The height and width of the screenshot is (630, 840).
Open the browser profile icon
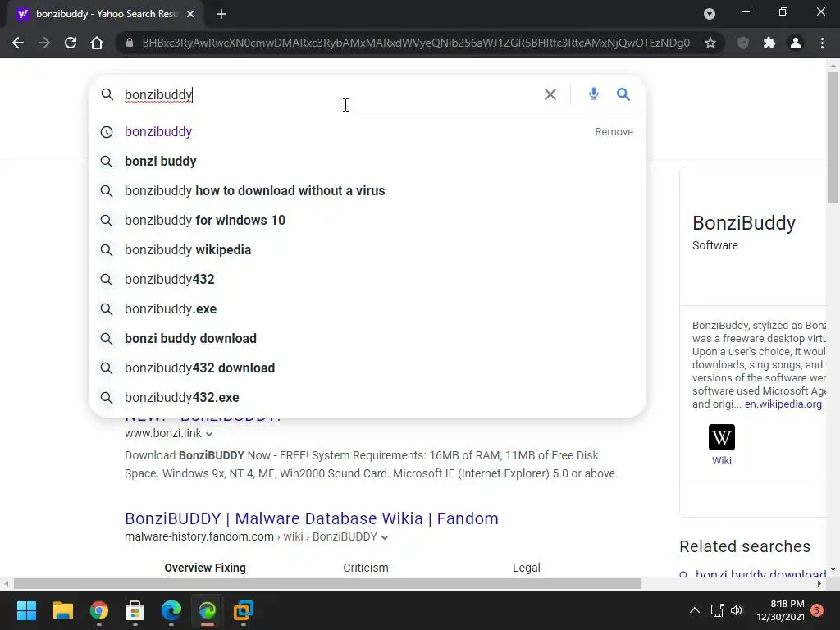796,43
